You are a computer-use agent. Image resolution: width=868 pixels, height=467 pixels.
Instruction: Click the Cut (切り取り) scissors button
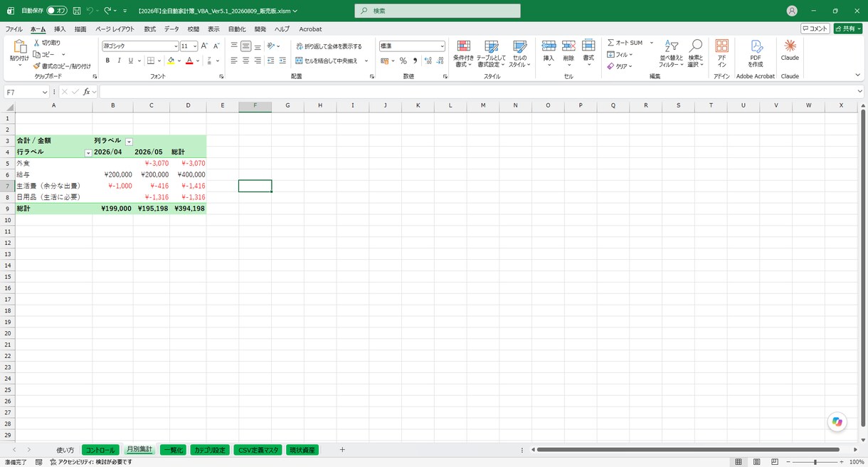pyautogui.click(x=46, y=43)
